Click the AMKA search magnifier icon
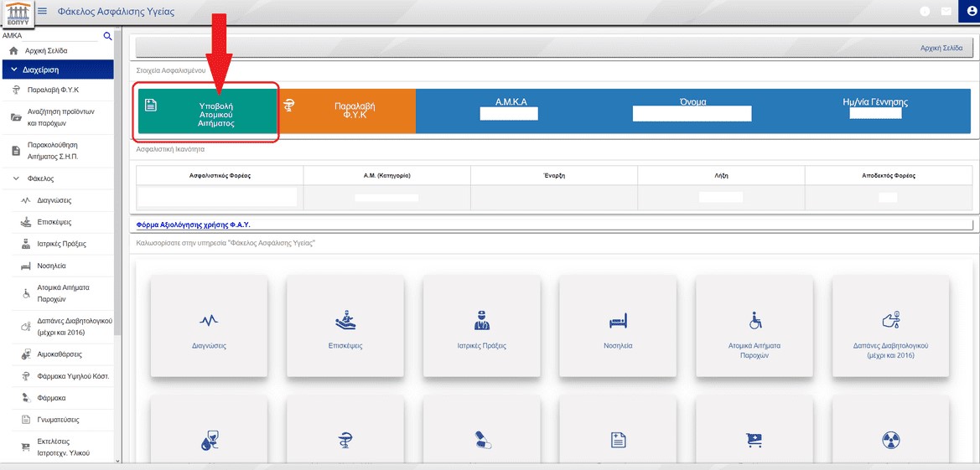The height and width of the screenshot is (470, 980). pyautogui.click(x=107, y=36)
